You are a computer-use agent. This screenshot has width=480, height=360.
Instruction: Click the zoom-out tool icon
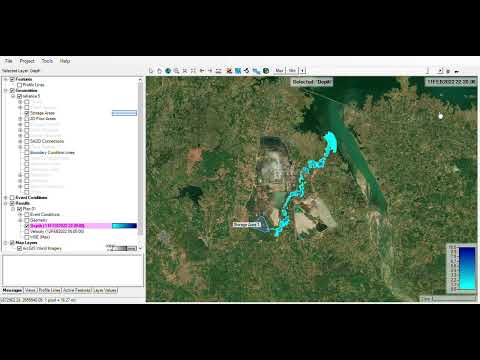coord(185,71)
